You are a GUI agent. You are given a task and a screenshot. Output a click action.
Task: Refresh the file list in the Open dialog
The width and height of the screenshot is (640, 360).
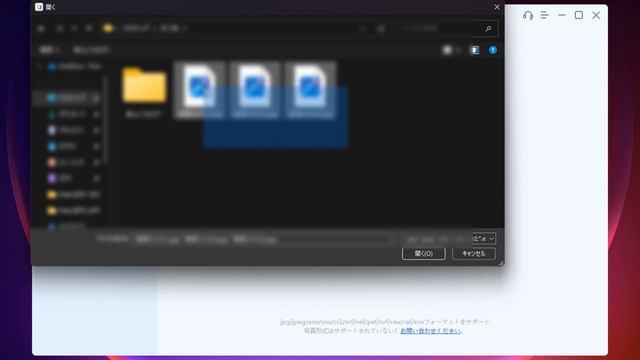(381, 29)
